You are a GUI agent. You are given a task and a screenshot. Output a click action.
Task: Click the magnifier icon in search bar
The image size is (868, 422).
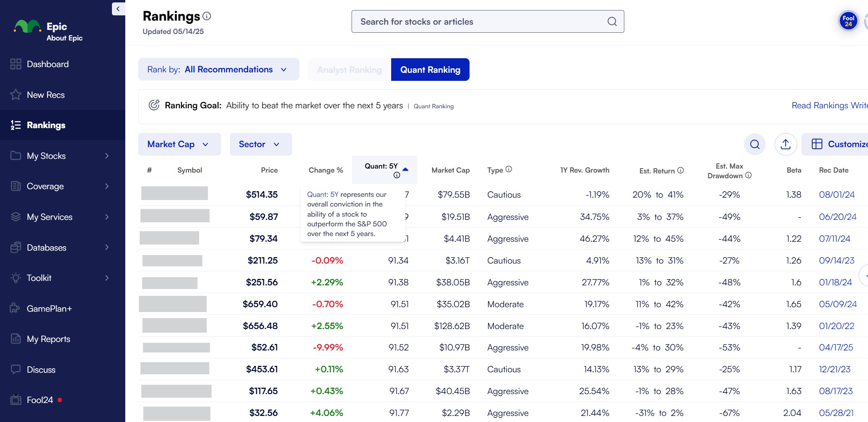[x=612, y=21]
